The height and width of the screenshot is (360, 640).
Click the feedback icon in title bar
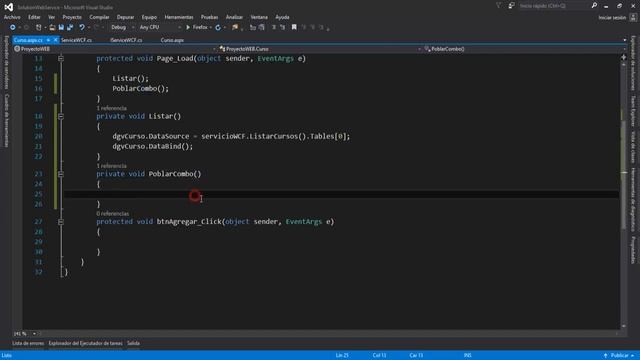point(511,6)
